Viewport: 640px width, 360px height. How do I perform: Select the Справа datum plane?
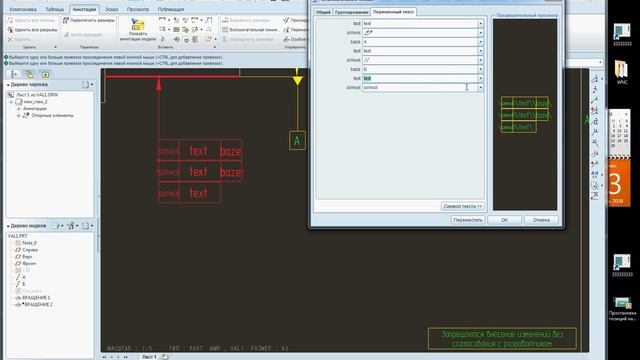click(27, 250)
